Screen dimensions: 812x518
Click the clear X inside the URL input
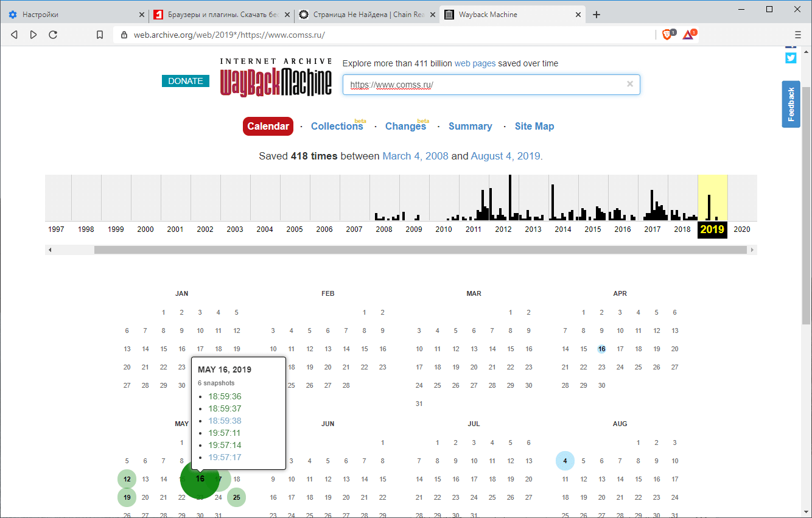coord(629,84)
